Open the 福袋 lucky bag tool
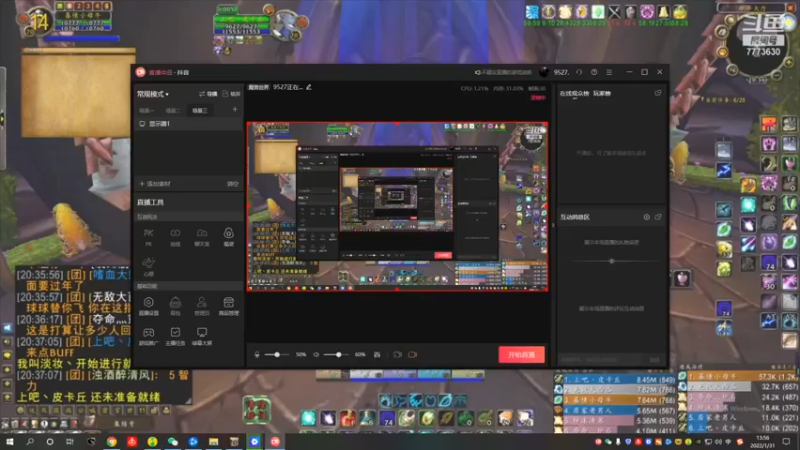Image resolution: width=800 pixels, height=450 pixels. pyautogui.click(x=229, y=237)
